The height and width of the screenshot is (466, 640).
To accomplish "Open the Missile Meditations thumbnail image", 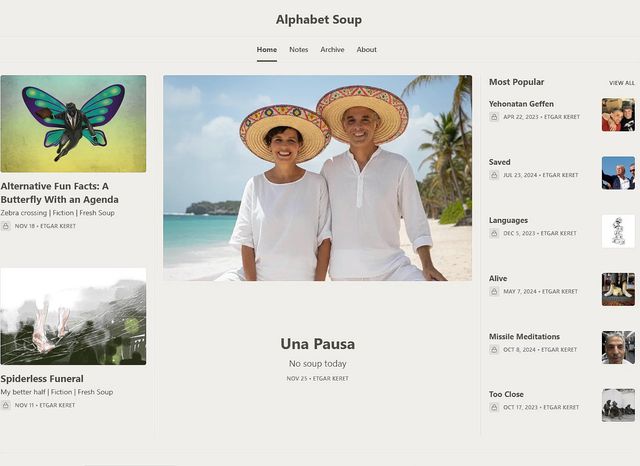I will [618, 347].
